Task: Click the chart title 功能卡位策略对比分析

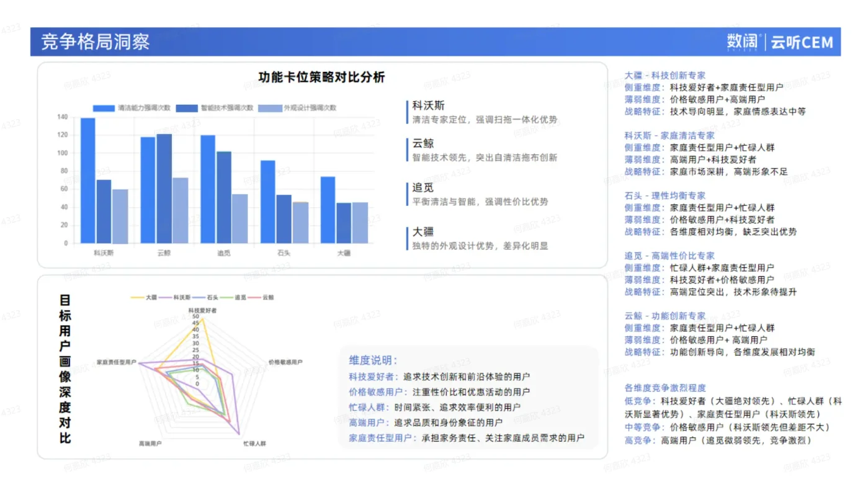Action: coord(321,77)
